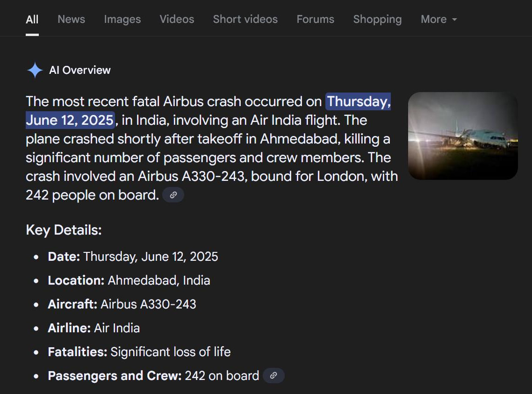The width and height of the screenshot is (532, 394).
Task: Click link icon next to 'Passengers and Crew: 242 on board'
Action: pos(273,375)
